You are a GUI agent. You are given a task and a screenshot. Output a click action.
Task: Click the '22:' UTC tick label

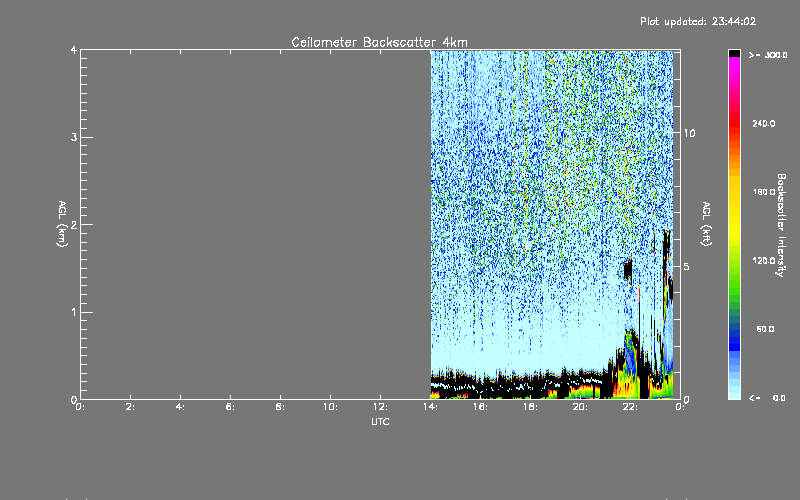click(630, 407)
